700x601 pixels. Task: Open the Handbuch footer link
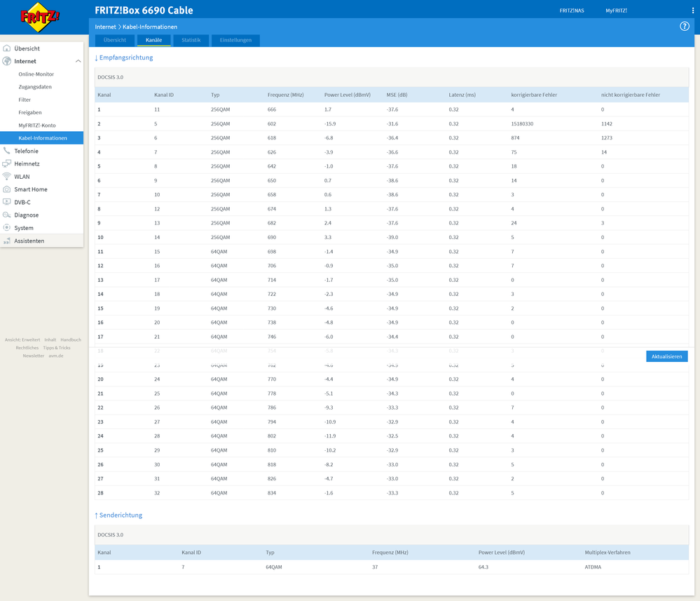pos(71,339)
